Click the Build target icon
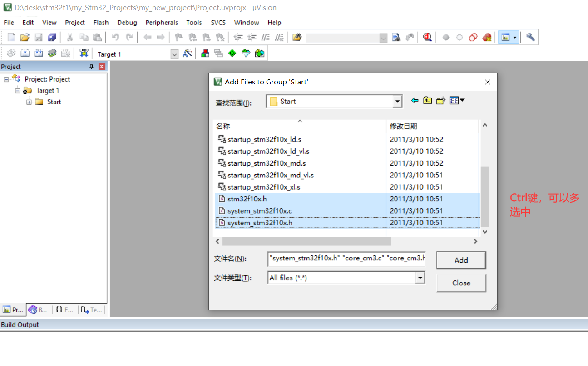 click(25, 53)
